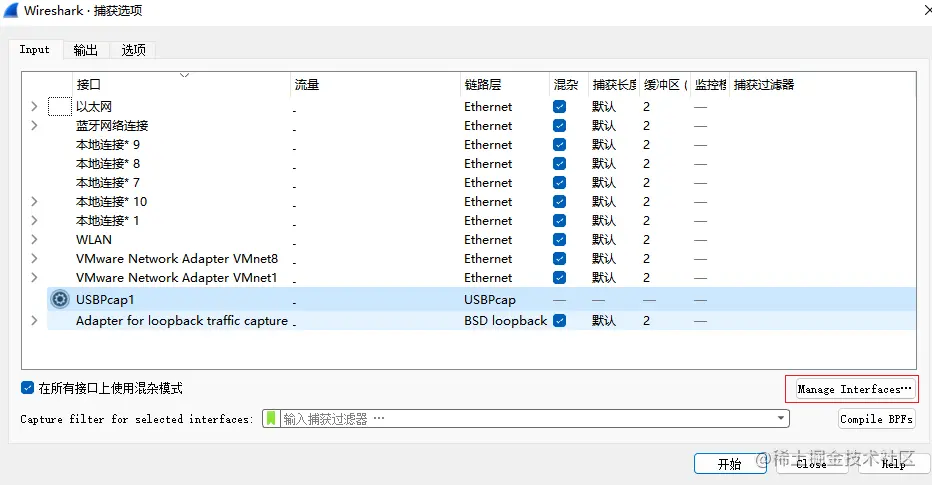932x485 pixels.
Task: Toggle promiscuous checkbox for 蓝牙网络连接 row
Action: pyautogui.click(x=559, y=125)
